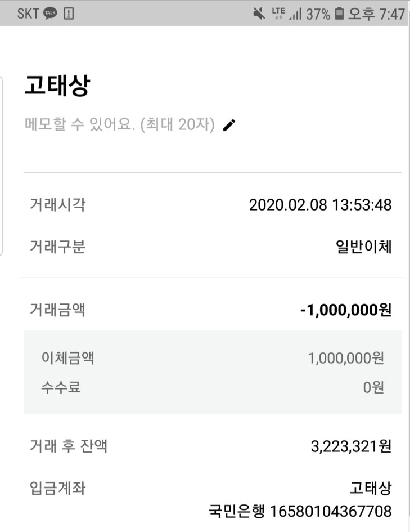Tap the -1,000,000원 transaction amount
This screenshot has height=532, width=410.
[x=346, y=310]
